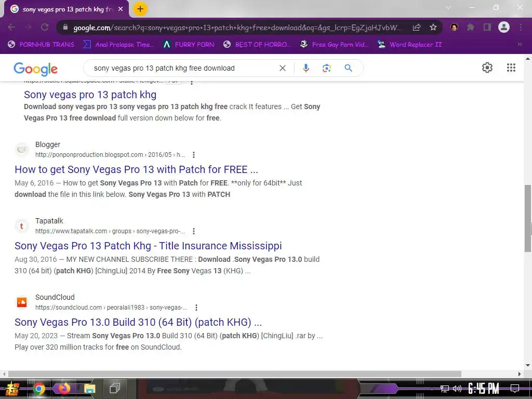Click the ponponproduction.blogspot.com URL
Screen dimensions: 532x399
[x=110, y=155]
